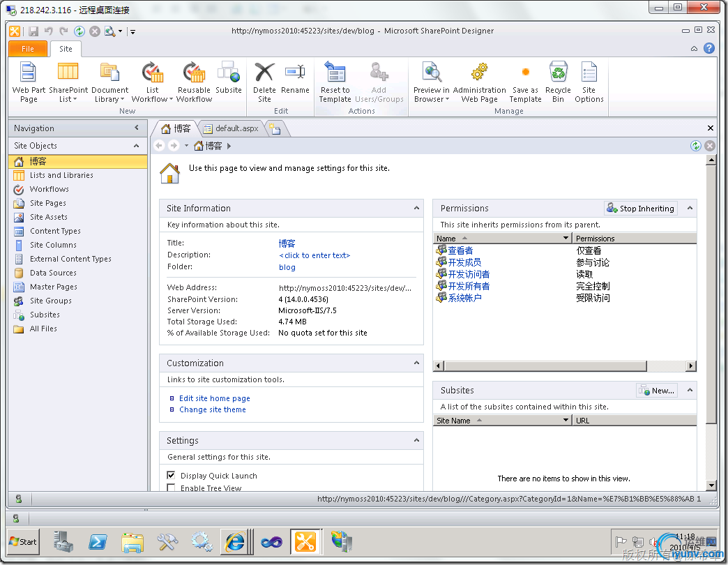728x565 pixels.
Task: Click the forward navigation arrow in breadcrumb bar
Action: [174, 146]
